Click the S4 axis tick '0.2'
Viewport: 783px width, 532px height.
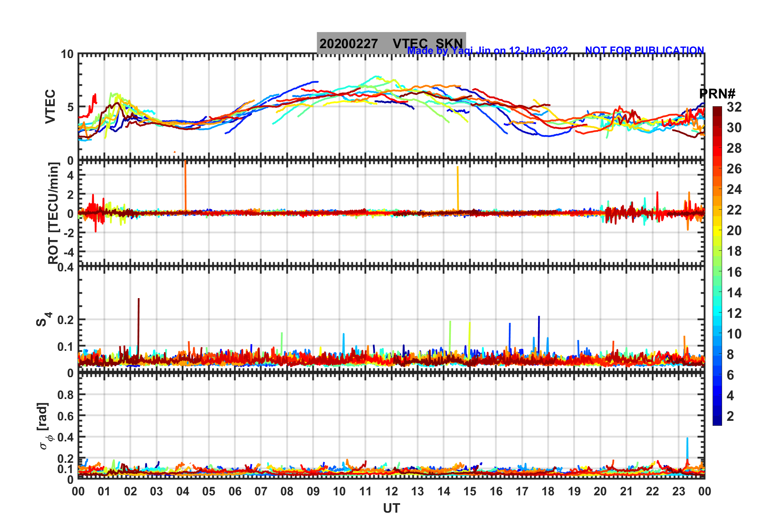65,320
